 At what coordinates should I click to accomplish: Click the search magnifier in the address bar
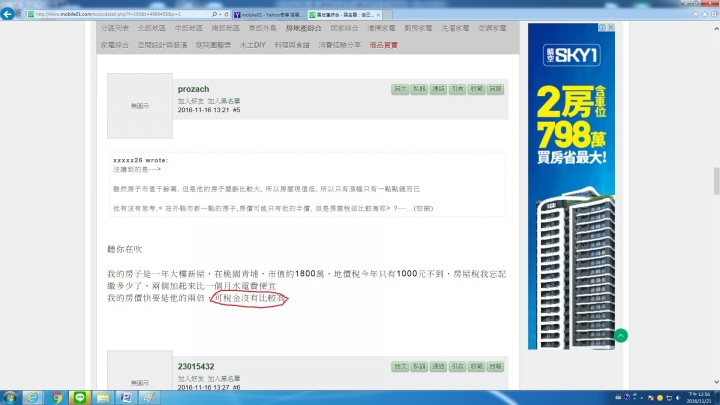pyautogui.click(x=214, y=14)
